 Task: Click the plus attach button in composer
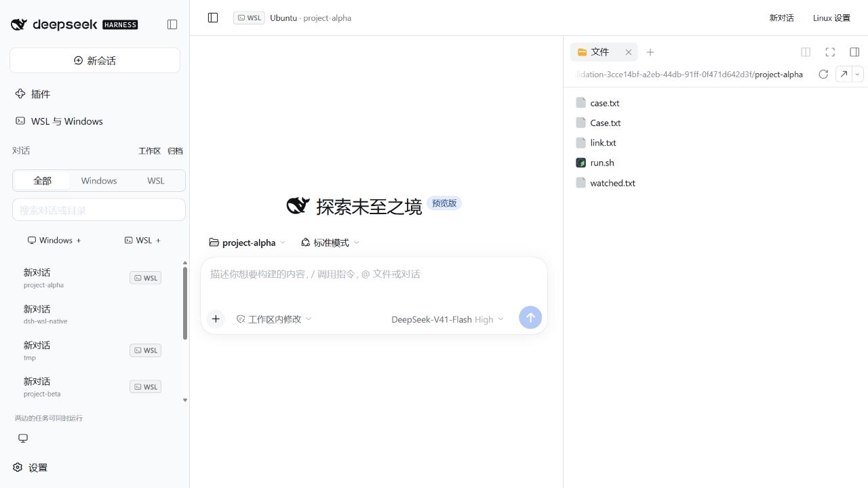216,319
